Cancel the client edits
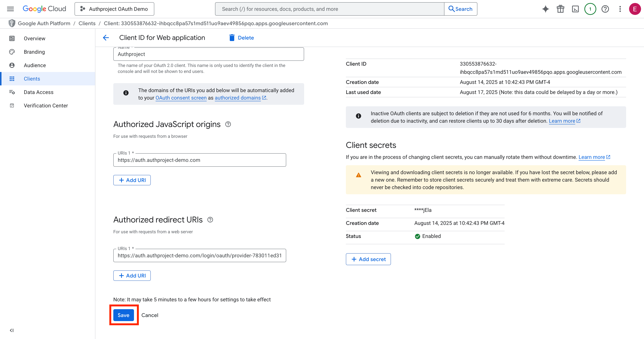Screen dimensions: 644x339 point(150,315)
